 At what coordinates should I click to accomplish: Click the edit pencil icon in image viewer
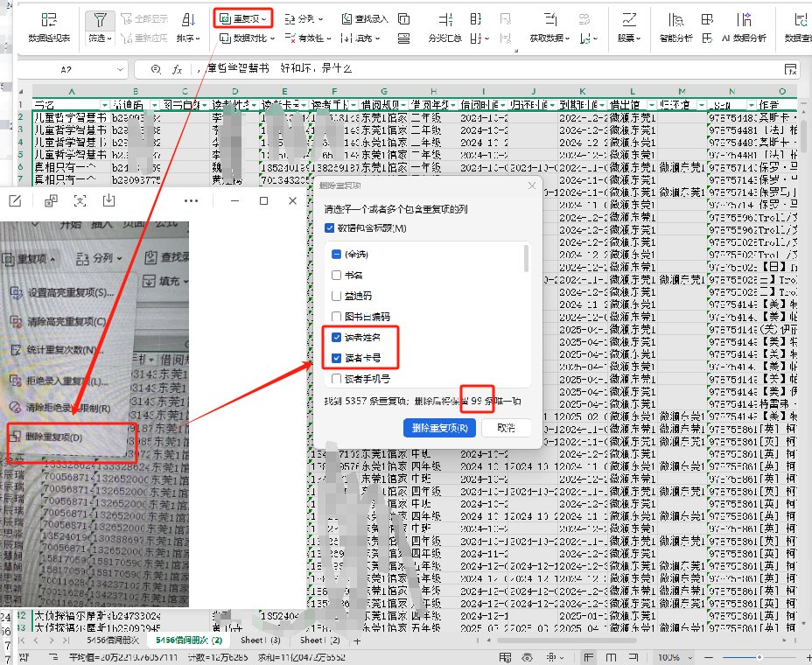[15, 200]
